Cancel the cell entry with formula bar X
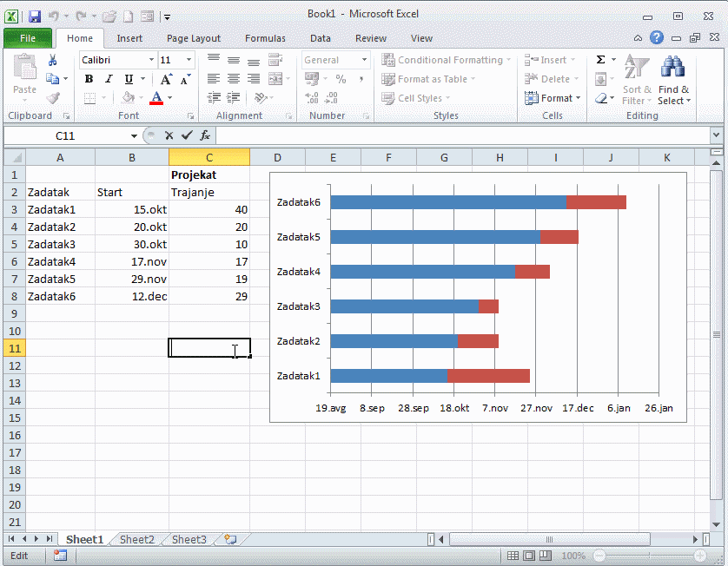The width and height of the screenshot is (728, 566). pyautogui.click(x=169, y=135)
